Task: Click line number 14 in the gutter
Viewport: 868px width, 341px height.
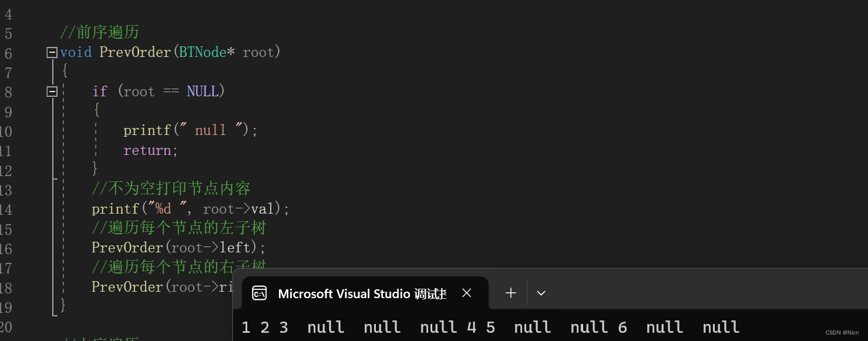Action: tap(6, 210)
